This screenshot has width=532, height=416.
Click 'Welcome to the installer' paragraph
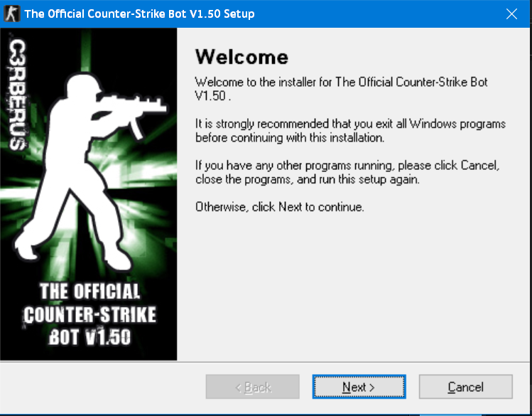[x=342, y=89]
